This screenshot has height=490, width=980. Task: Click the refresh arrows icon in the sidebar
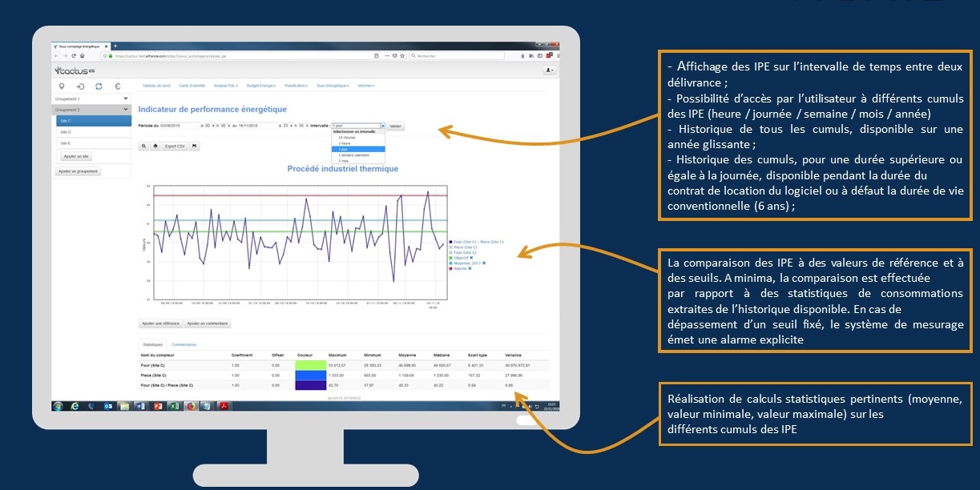click(99, 86)
